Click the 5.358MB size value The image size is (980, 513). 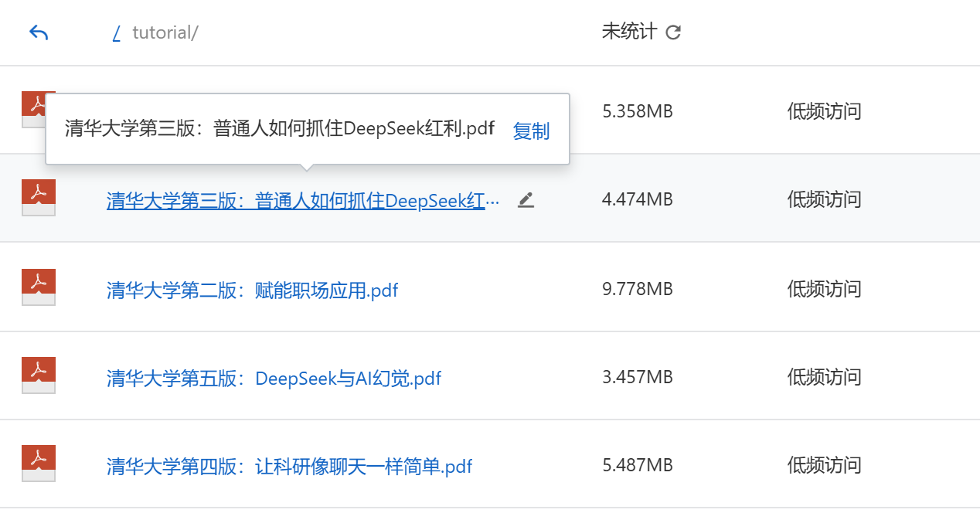pyautogui.click(x=638, y=111)
